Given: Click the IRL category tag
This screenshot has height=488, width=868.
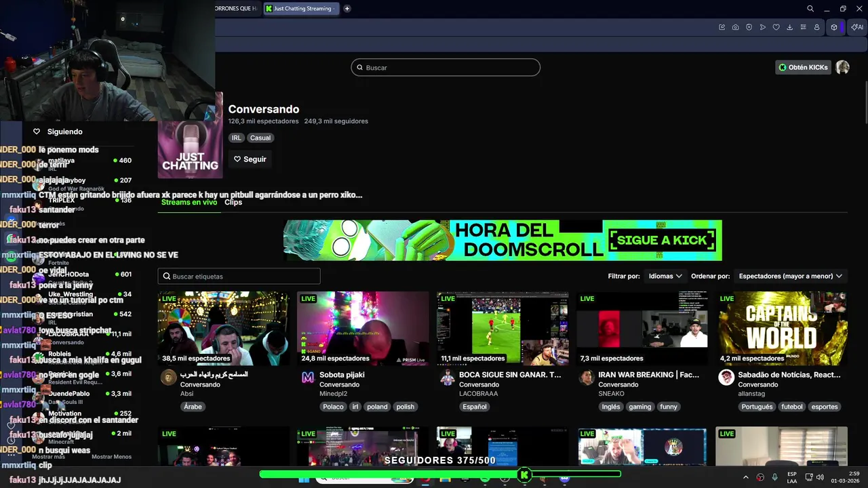Looking at the screenshot, I should 236,138.
